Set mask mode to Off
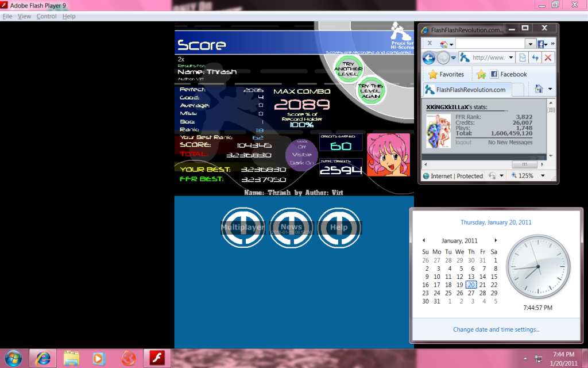 click(302, 147)
